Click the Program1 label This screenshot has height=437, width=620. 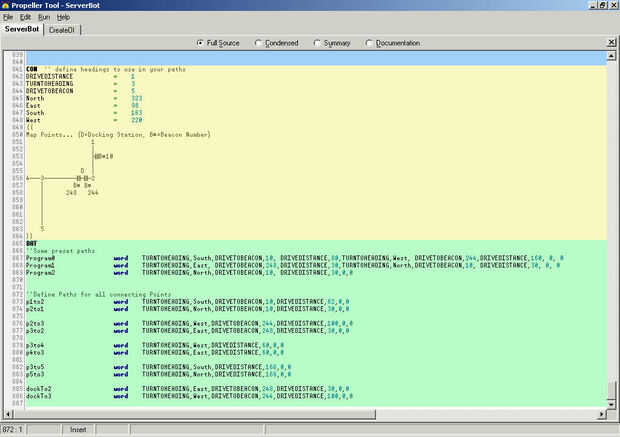40,265
